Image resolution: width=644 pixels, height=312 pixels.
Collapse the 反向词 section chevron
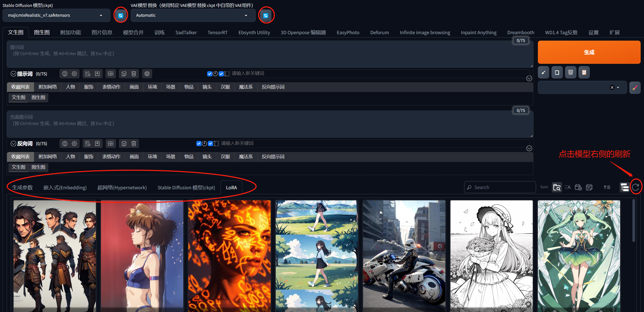(13, 144)
